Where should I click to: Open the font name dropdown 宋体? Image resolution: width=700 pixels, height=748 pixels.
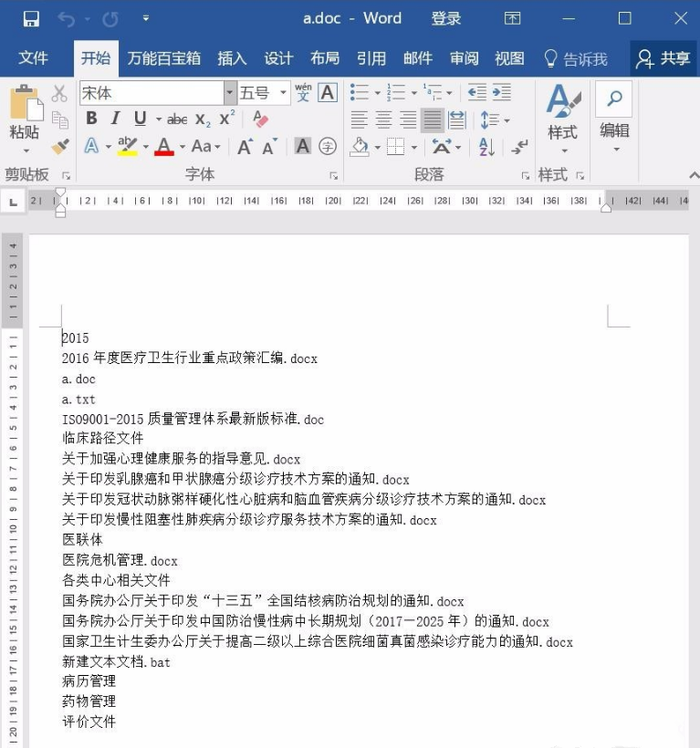click(x=229, y=92)
